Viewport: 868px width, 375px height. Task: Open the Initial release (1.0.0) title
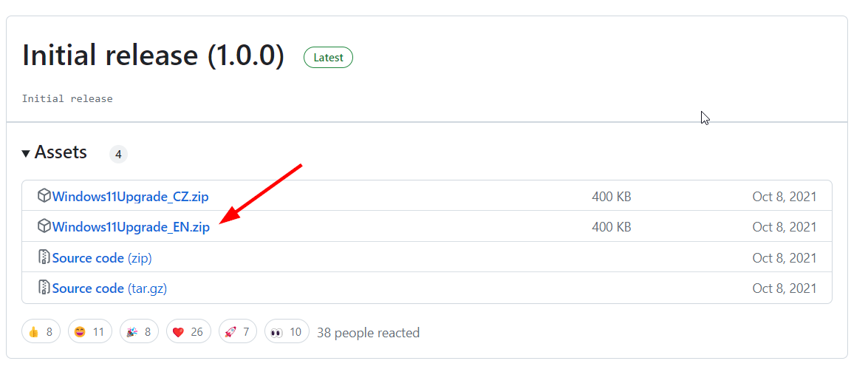click(x=153, y=55)
